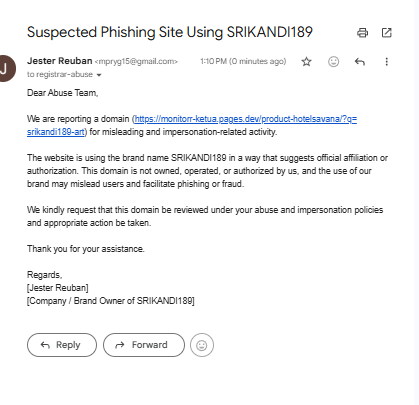This screenshot has height=405, width=419.
Task: Click the sender email mpryg15@gmail.com
Action: coord(136,62)
